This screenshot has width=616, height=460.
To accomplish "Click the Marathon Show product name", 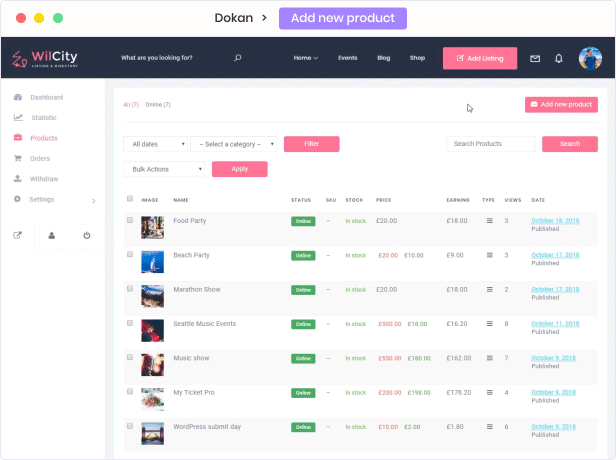I will coord(197,290).
